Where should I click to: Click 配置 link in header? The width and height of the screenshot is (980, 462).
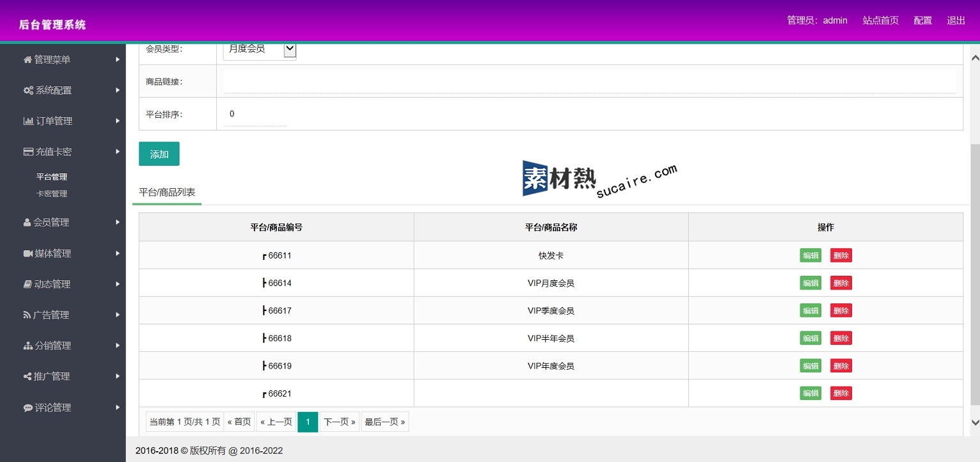tap(923, 20)
